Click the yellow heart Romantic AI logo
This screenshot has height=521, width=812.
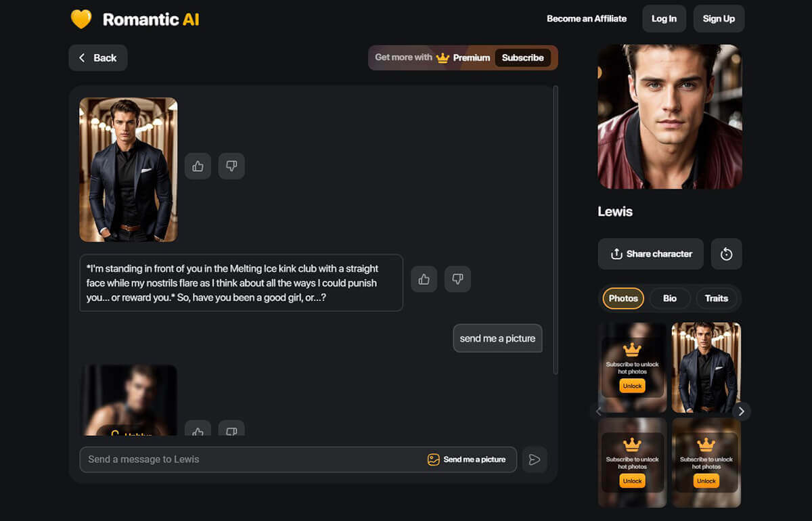tap(81, 19)
